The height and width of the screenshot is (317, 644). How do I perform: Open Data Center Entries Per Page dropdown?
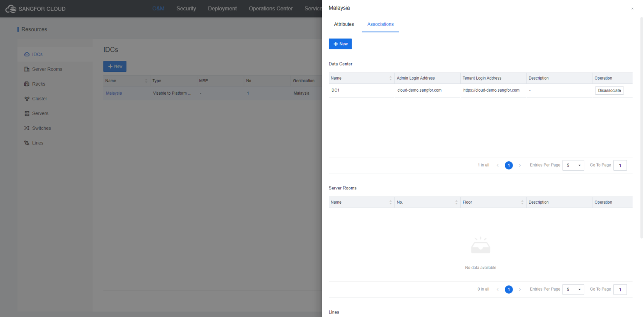573,165
